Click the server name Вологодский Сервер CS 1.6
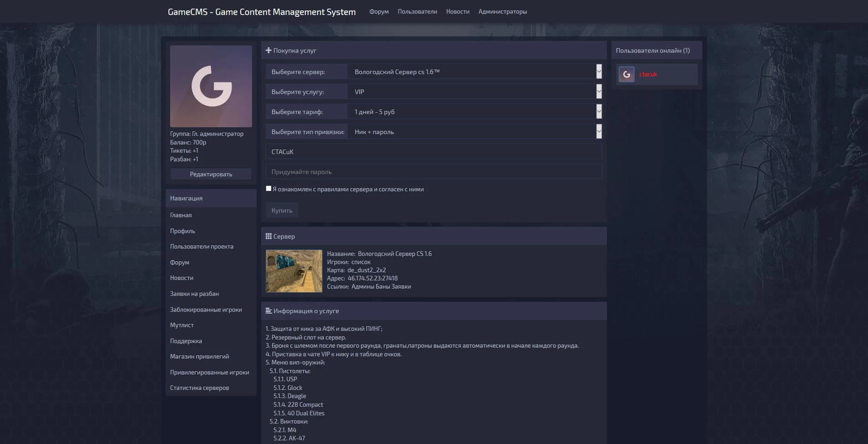Screen dimensions: 868x444 tap(395, 254)
